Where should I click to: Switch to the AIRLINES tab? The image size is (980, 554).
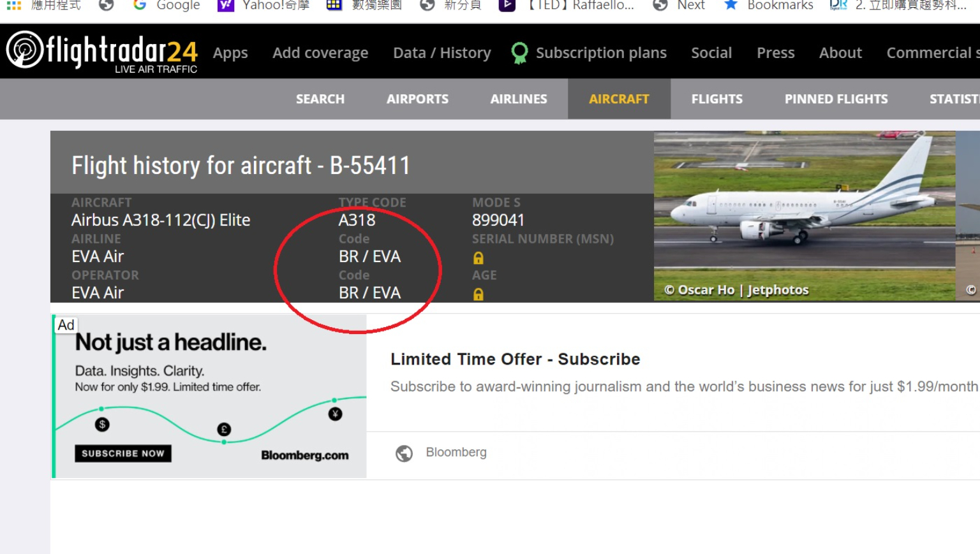point(519,99)
